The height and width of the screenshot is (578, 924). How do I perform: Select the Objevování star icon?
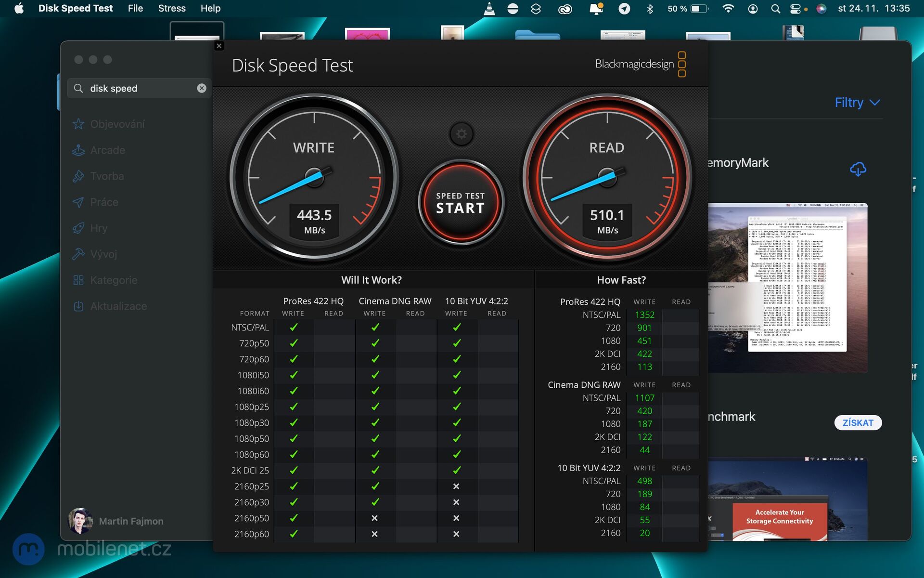(78, 124)
